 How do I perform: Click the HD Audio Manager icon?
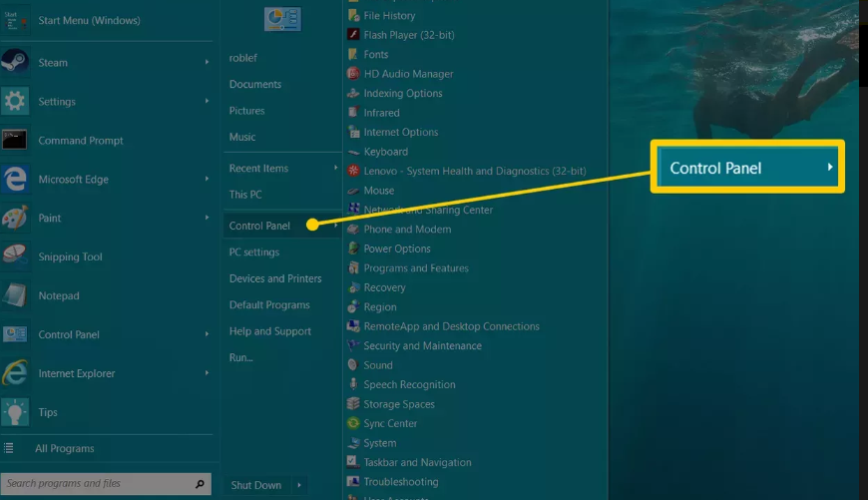[x=353, y=73]
